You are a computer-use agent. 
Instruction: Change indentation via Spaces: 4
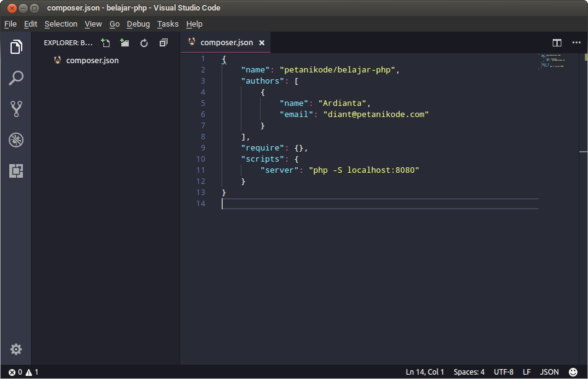tap(469, 372)
